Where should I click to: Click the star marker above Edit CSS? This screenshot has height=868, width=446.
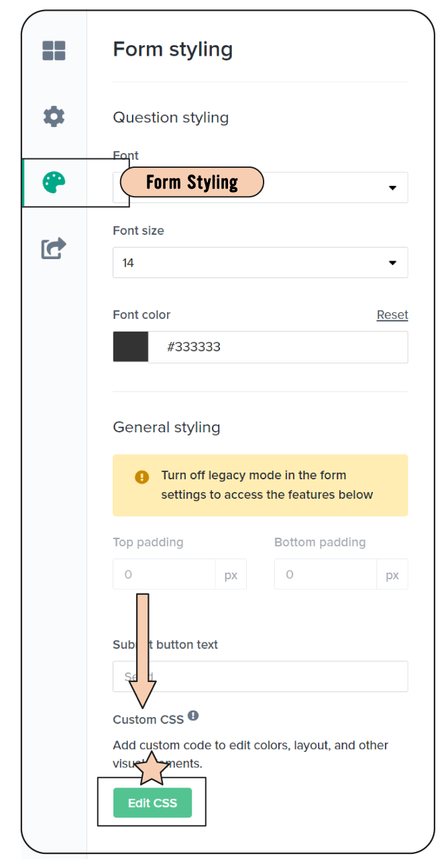152,769
